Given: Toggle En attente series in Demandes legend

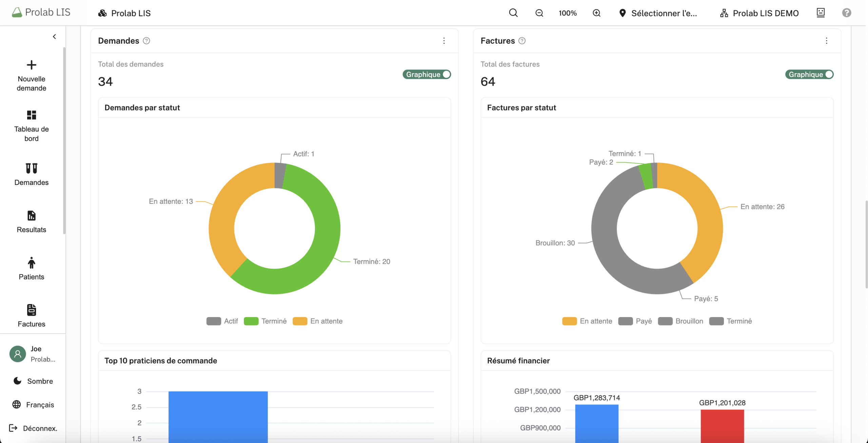Looking at the screenshot, I should (317, 321).
